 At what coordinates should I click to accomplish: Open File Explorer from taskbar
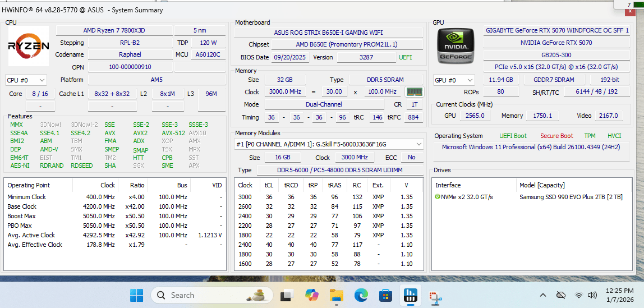point(337,295)
